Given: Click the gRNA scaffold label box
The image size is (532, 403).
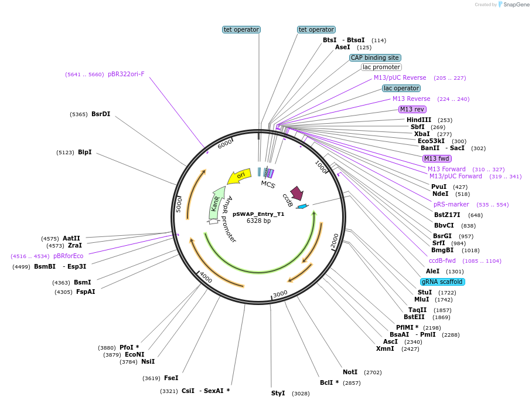Looking at the screenshot, I should click(442, 282).
